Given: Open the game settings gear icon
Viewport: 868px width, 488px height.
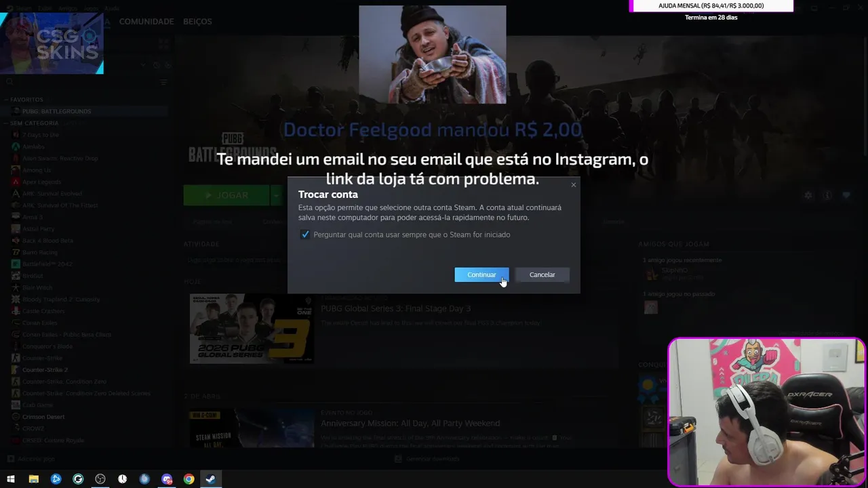Looking at the screenshot, I should tap(808, 195).
